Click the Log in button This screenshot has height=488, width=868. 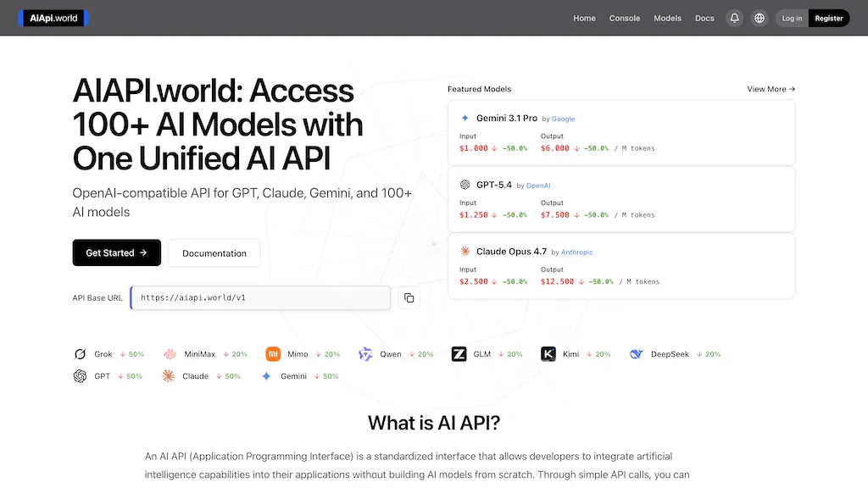[x=792, y=19]
